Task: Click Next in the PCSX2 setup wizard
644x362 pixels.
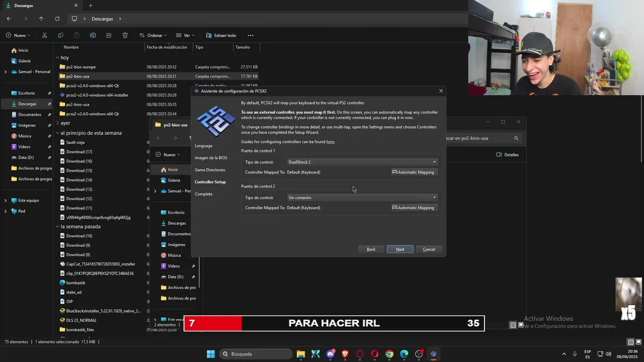Action: pos(400,249)
